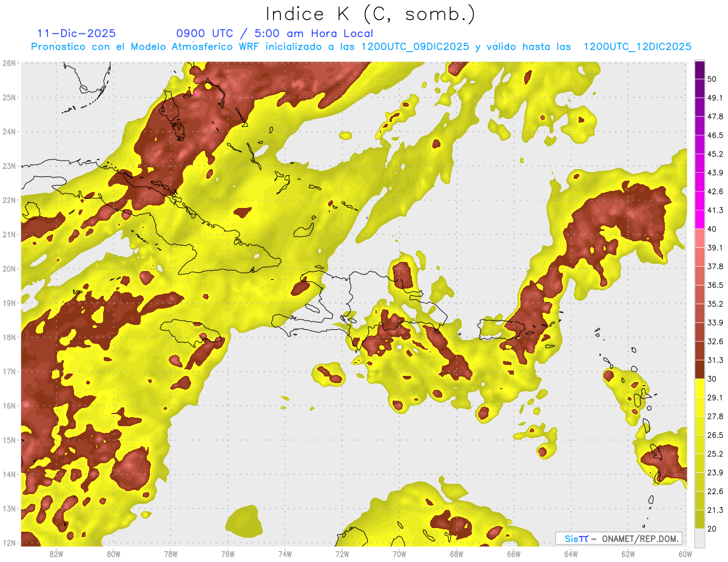728x562 pixels.
Task: Click the "25.2" colorbar label
Action: pyautogui.click(x=715, y=454)
